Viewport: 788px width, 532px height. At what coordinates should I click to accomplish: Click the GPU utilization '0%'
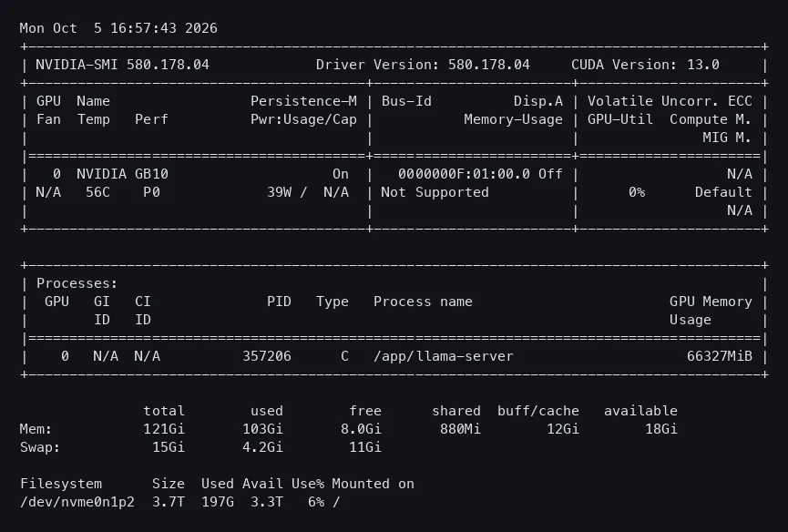pyautogui.click(x=637, y=192)
